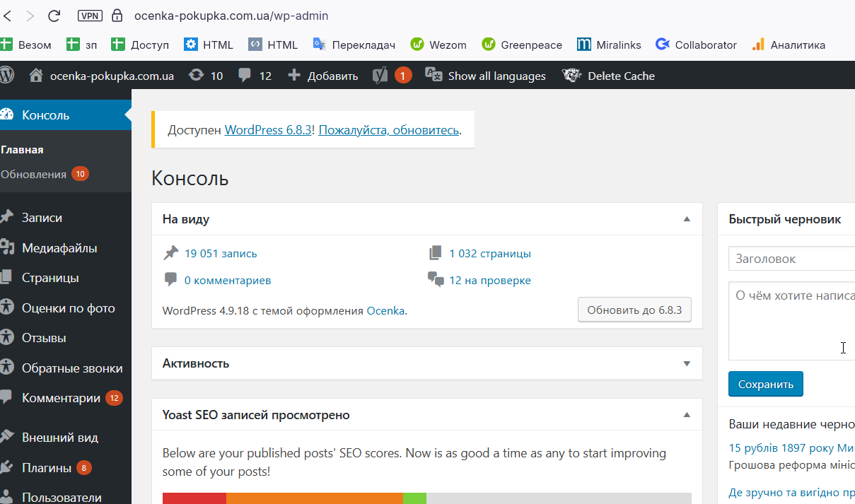Open the 19 051 запись link
The width and height of the screenshot is (855, 504).
(x=221, y=253)
